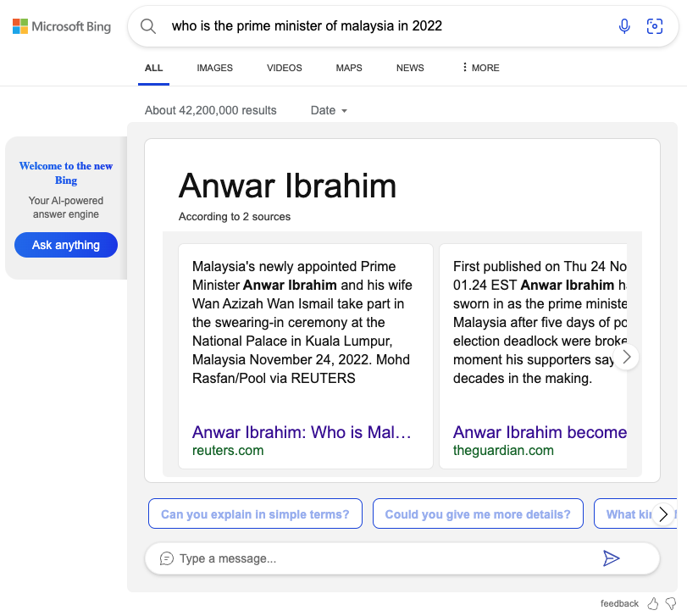Choose 'Can you explain in simple terms?' suggestion
Image resolution: width=687 pixels, height=616 pixels.
pos(256,514)
